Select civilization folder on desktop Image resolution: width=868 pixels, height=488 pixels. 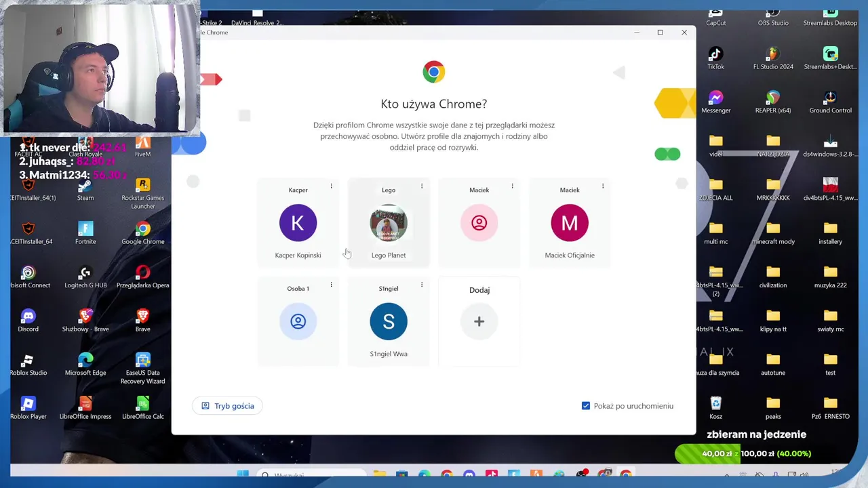773,277
